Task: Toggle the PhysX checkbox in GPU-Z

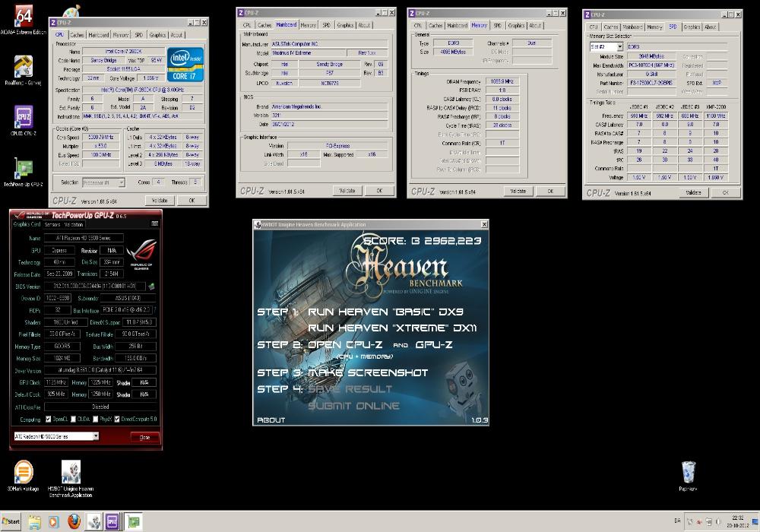Action: click(96, 419)
